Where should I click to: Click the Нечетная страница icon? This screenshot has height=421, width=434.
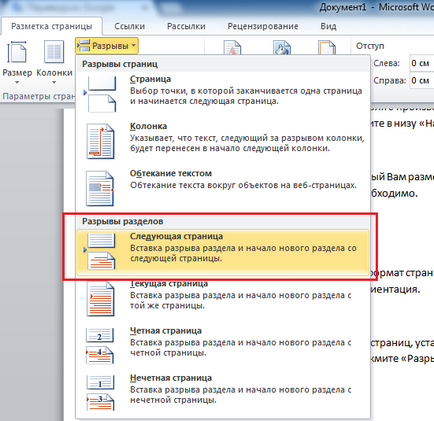click(100, 393)
